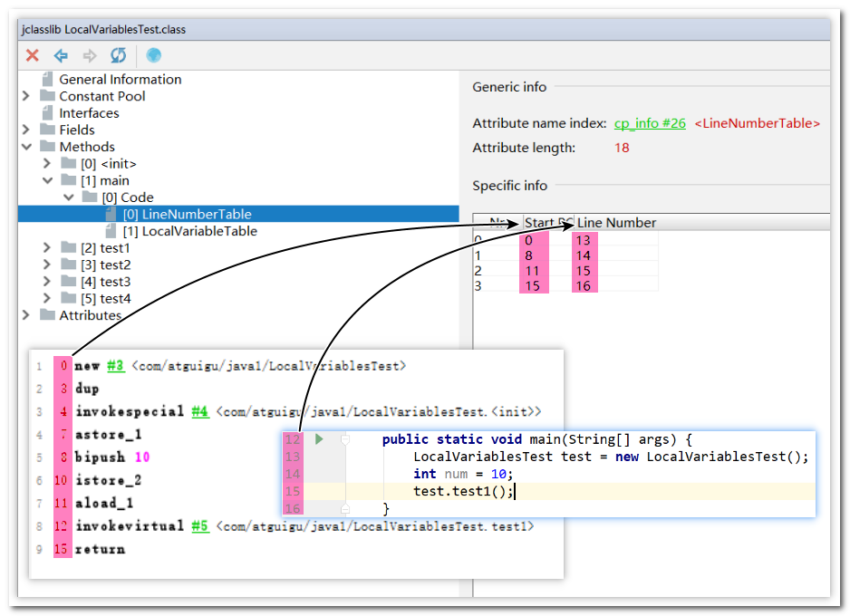Select the [2] test1 method item

tap(105, 248)
